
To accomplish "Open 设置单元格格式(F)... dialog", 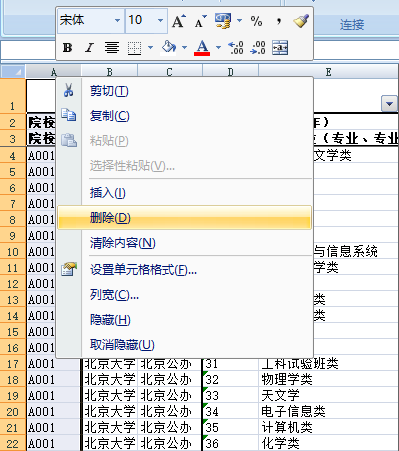I will [185, 269].
